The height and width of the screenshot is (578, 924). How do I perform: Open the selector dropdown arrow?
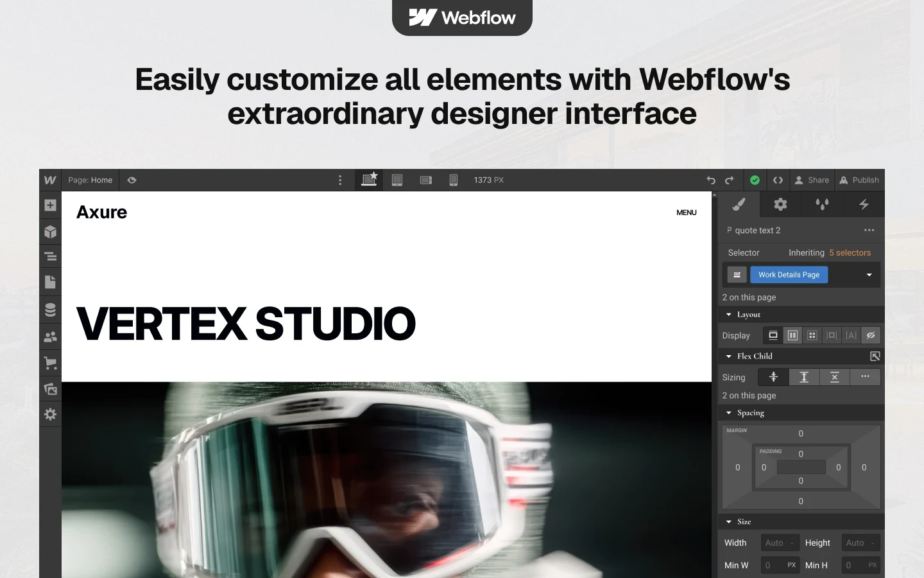(x=869, y=275)
